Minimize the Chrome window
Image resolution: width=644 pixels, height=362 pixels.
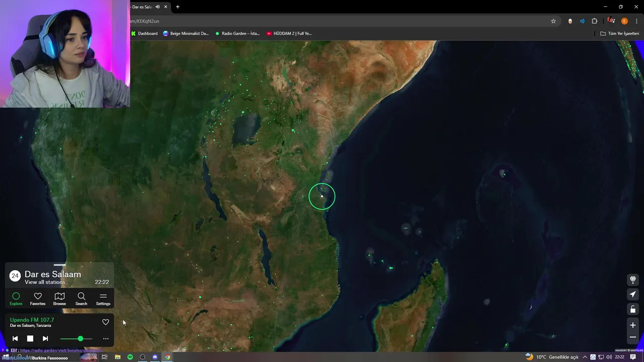pos(605,7)
